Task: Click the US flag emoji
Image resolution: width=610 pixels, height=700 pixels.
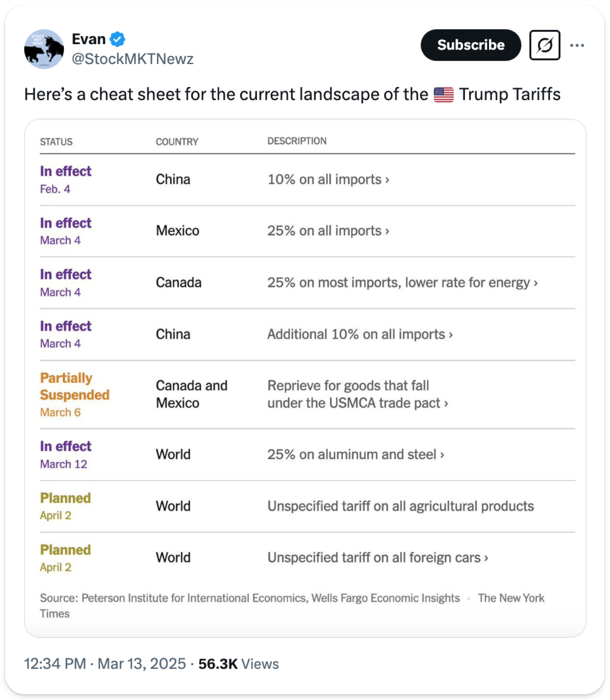Action: [x=443, y=95]
